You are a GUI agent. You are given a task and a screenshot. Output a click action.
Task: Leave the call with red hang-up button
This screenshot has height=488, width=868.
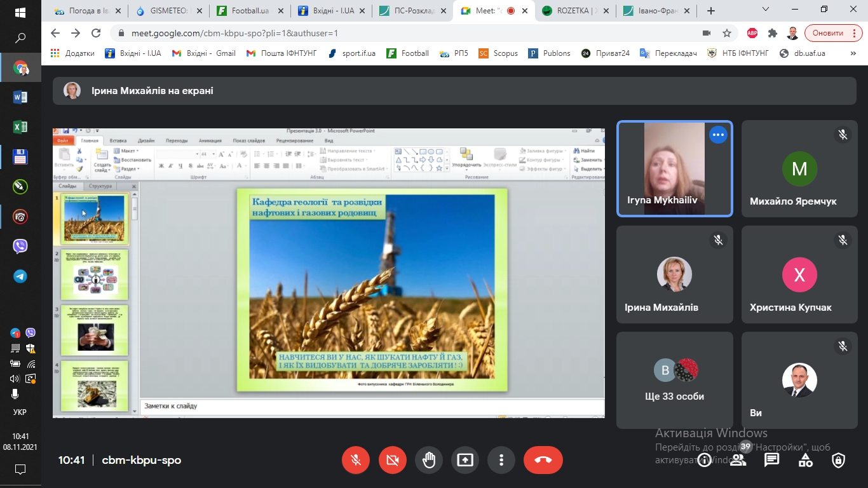(x=543, y=460)
